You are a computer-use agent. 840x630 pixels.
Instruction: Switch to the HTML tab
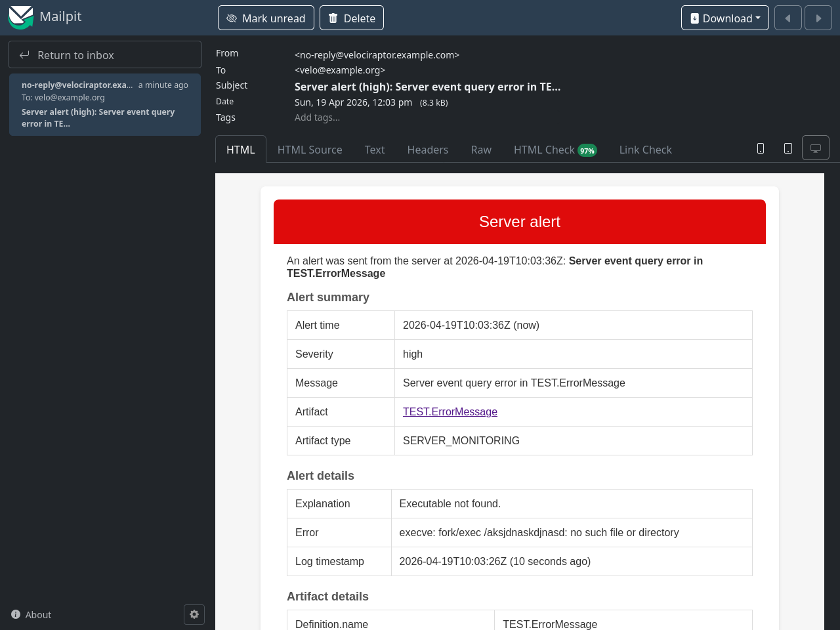[241, 150]
